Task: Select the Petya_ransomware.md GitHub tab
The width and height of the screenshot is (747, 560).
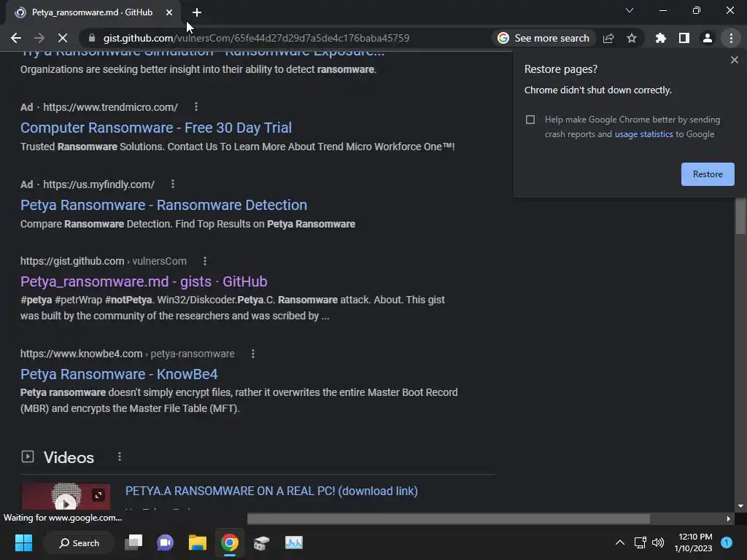Action: (x=90, y=12)
